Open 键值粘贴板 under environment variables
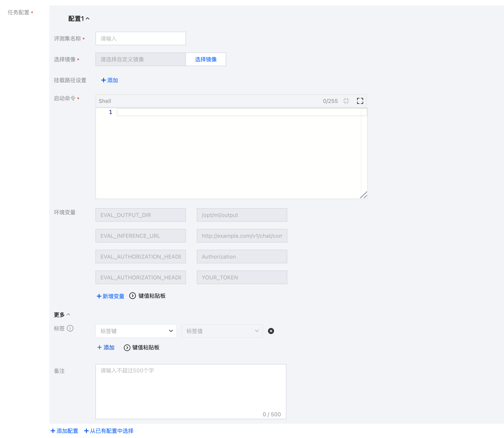The width and height of the screenshot is (504, 438). [147, 296]
